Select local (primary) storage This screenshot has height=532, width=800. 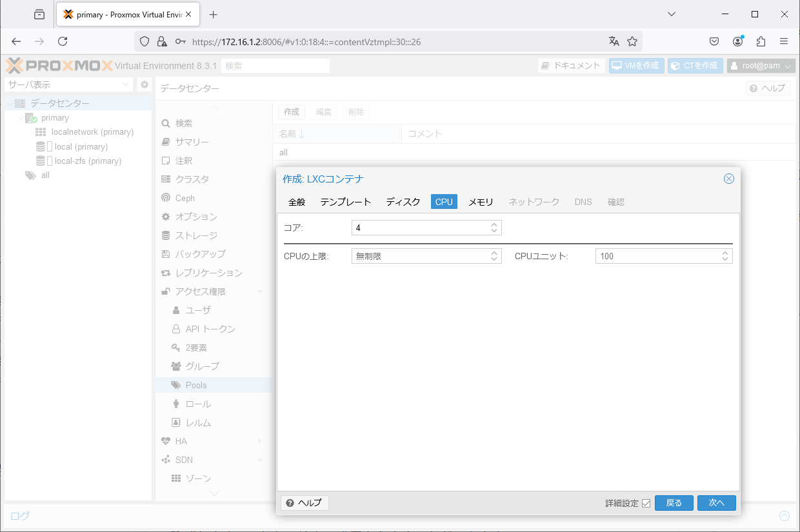(81, 146)
